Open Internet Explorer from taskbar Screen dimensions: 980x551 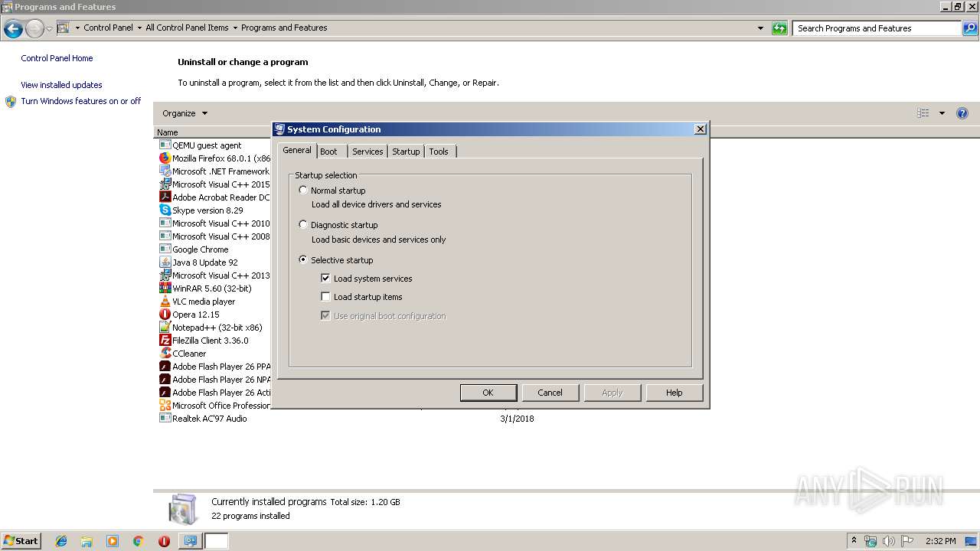[61, 541]
